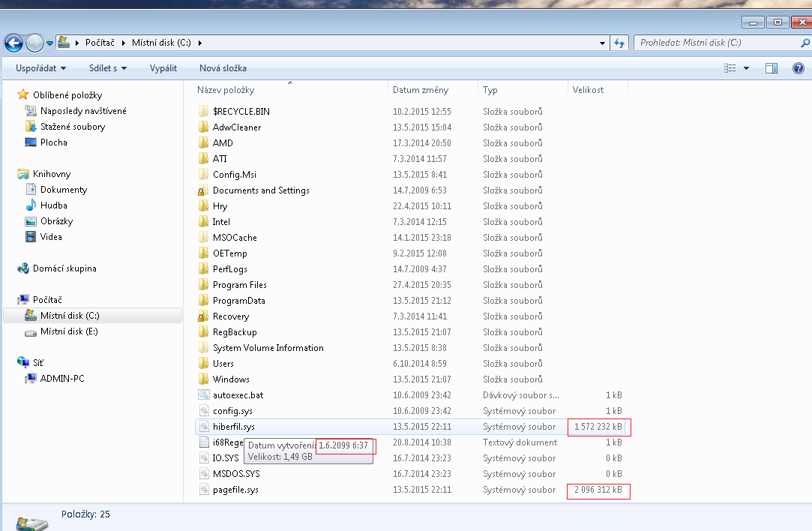
Task: Toggle the preview pane icon
Action: (x=772, y=68)
